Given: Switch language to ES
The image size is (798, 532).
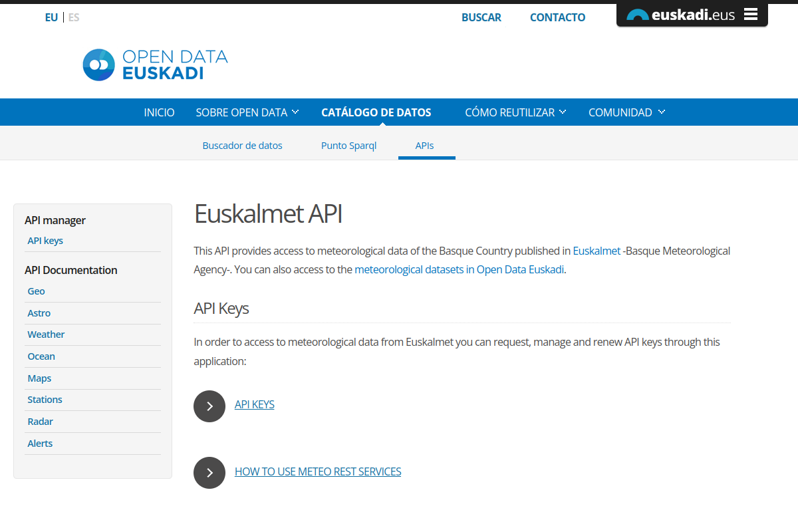Looking at the screenshot, I should [74, 17].
